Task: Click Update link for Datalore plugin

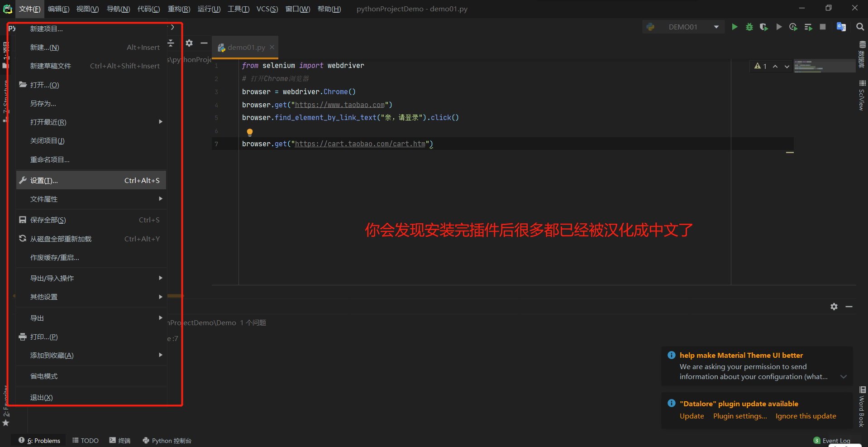Action: tap(692, 416)
